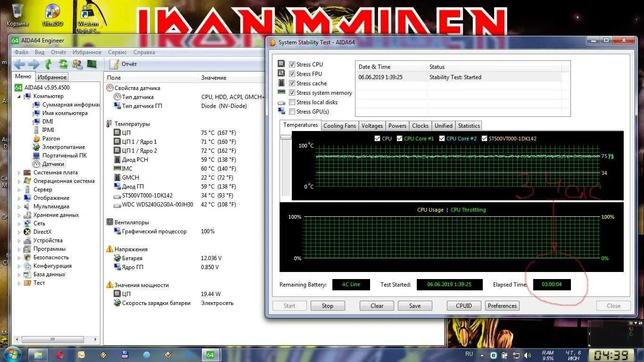Toggle the ST500VT000-1DK142 graph checkbox

coord(484,139)
